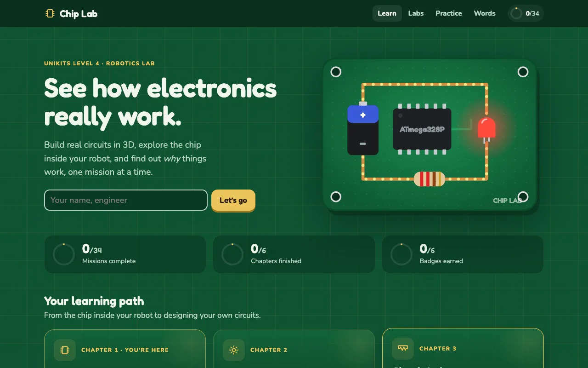This screenshot has width=588, height=368.
Task: Click the 0/6 Chapters finished stat card
Action: click(x=294, y=254)
